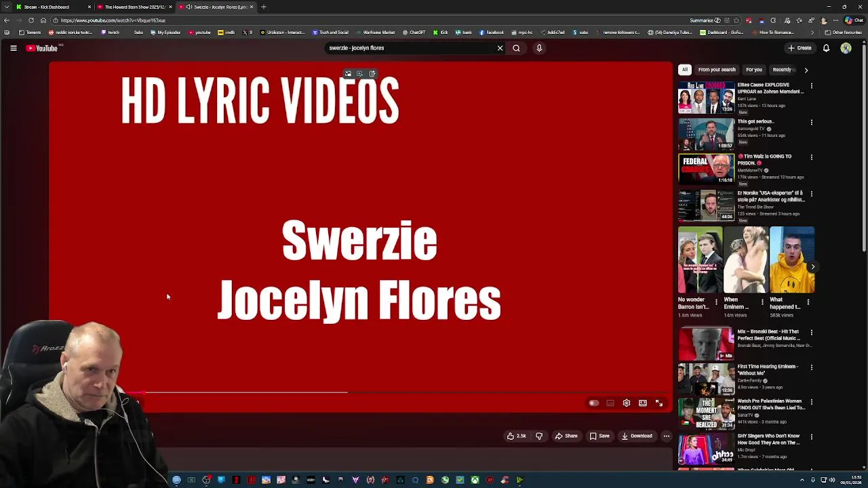
Task: Switch to The Howard Stern Show tab
Action: point(134,7)
